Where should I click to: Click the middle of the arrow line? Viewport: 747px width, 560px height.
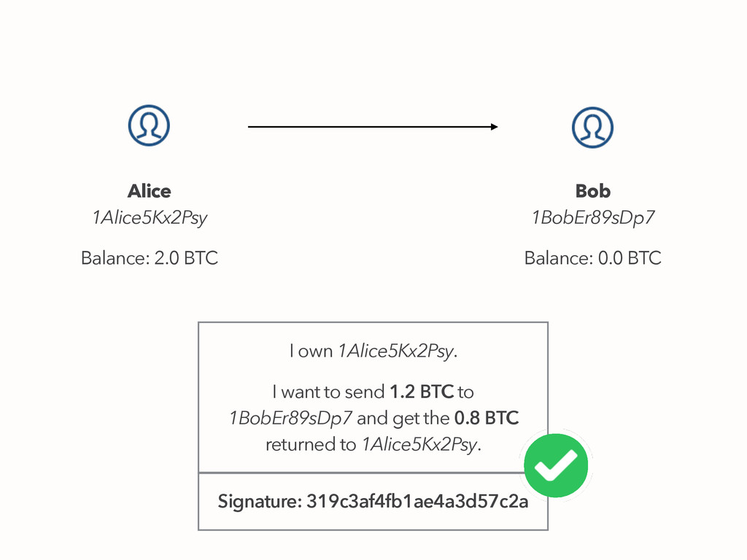pos(371,127)
